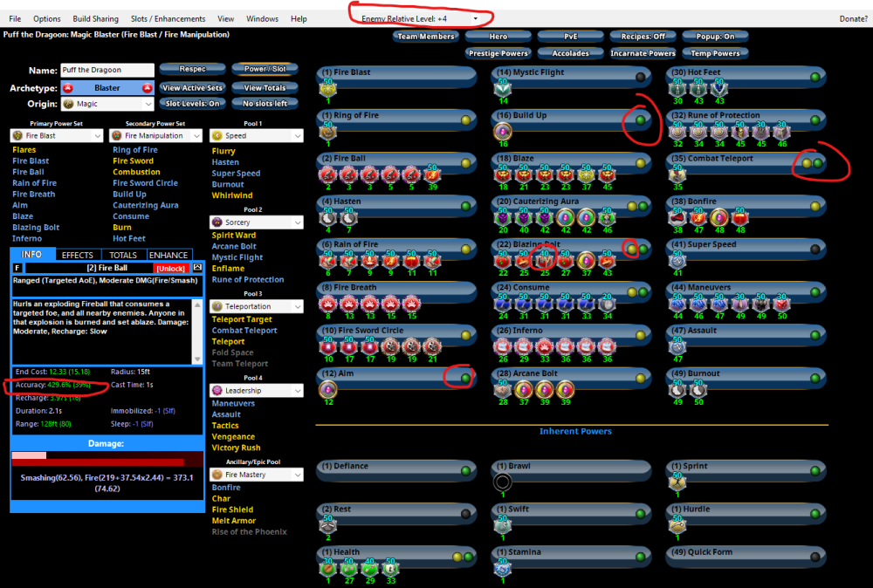Click the Stamina enhancement slot icon
Viewport: 873px width, 588px height.
point(503,568)
